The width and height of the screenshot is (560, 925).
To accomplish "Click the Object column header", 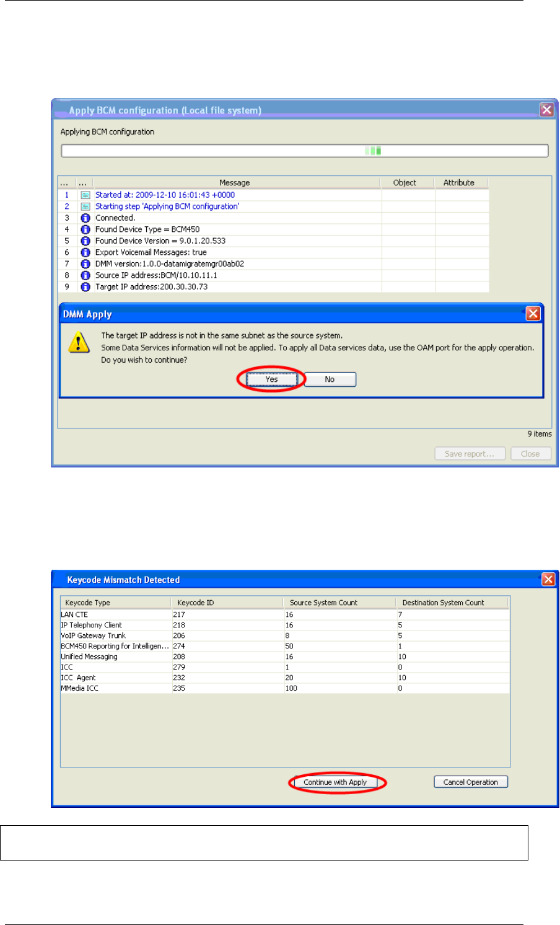I will (x=405, y=183).
